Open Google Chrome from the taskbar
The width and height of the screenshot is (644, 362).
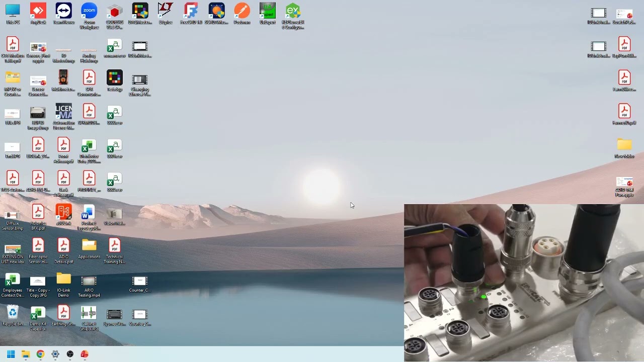tap(40, 354)
